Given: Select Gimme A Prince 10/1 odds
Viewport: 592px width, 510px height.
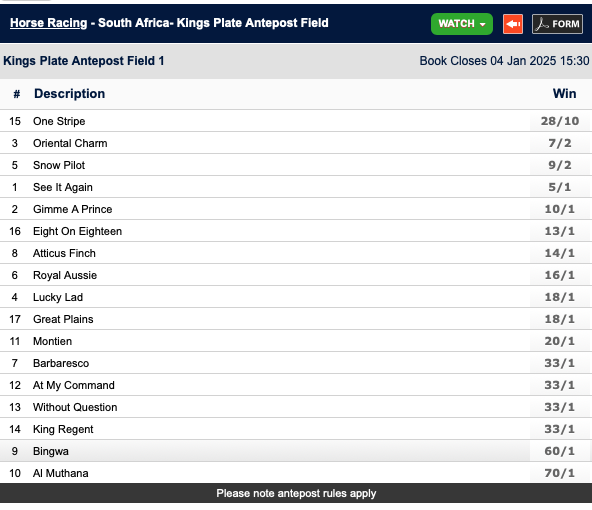Looking at the screenshot, I should point(560,209).
